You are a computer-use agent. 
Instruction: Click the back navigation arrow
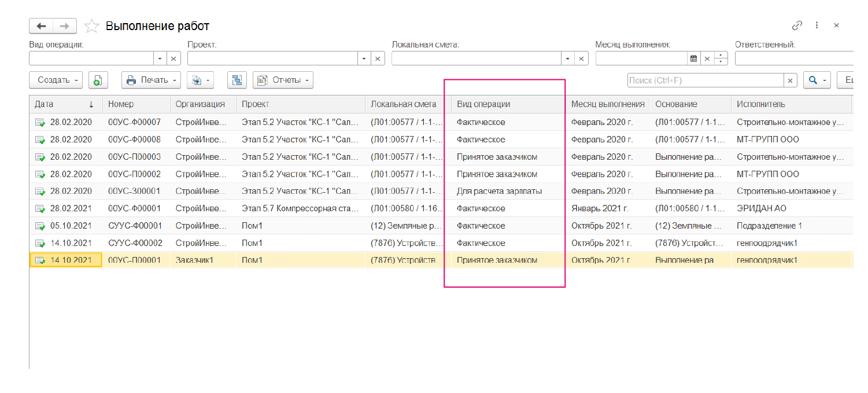(40, 26)
